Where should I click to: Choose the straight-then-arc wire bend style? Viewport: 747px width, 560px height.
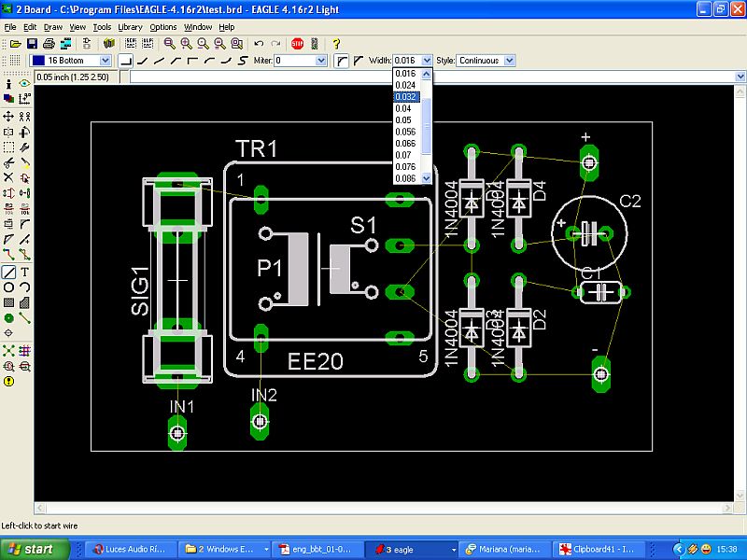[226, 61]
